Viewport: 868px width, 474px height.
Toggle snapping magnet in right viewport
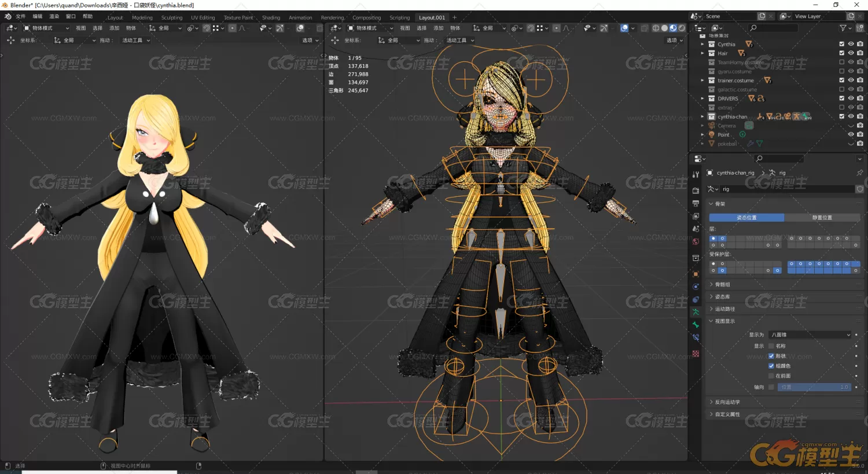pyautogui.click(x=531, y=28)
